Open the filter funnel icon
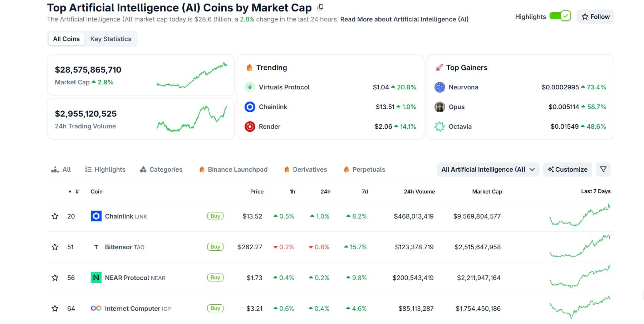644x324 pixels. coord(603,170)
